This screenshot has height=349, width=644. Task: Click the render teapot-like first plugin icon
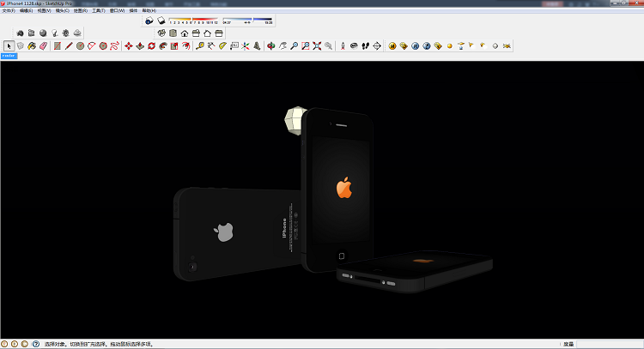tap(20, 33)
